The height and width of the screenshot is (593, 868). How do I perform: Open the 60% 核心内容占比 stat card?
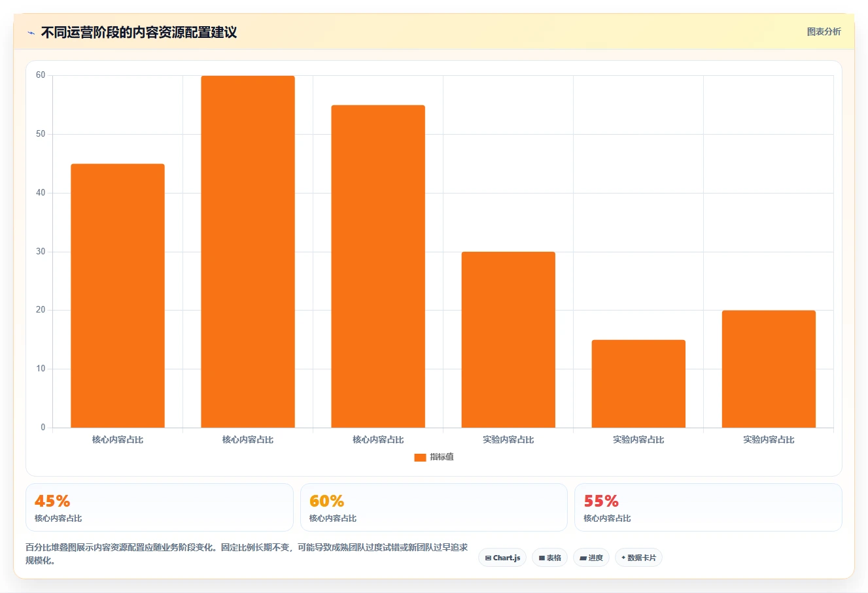[x=434, y=507]
